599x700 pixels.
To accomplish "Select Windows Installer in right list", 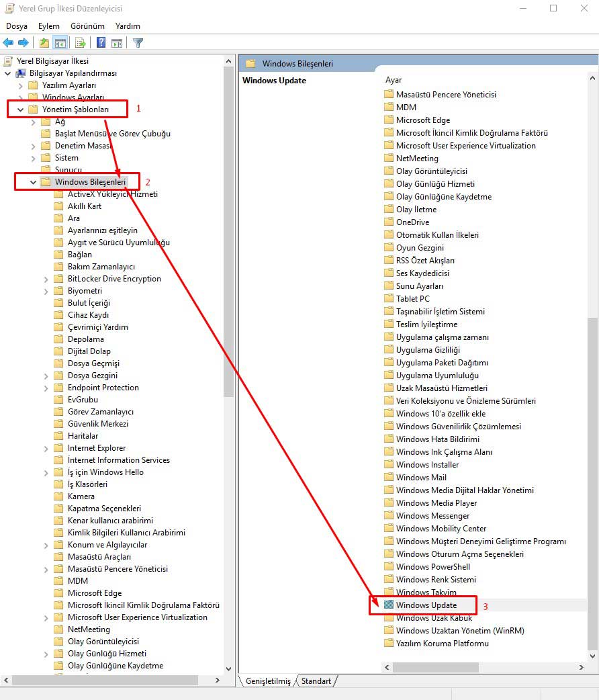I will click(427, 465).
